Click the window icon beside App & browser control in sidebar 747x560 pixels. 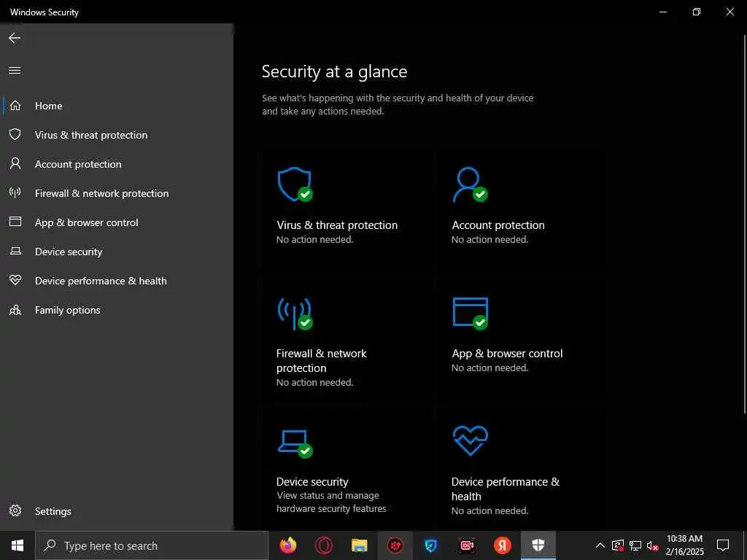point(15,222)
